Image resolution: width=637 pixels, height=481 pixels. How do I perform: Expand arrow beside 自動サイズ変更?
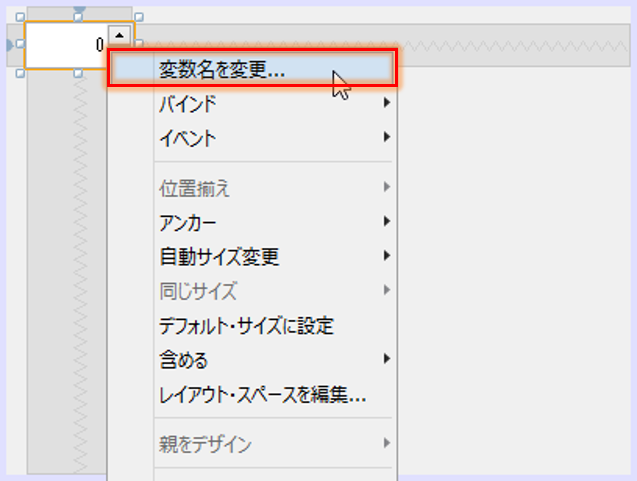point(387,256)
